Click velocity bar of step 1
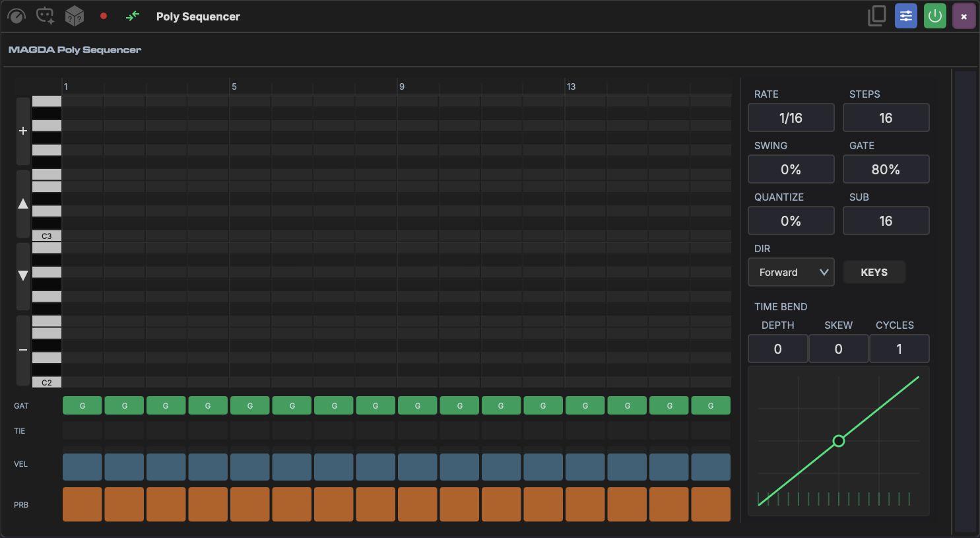The height and width of the screenshot is (538, 980). click(x=82, y=467)
